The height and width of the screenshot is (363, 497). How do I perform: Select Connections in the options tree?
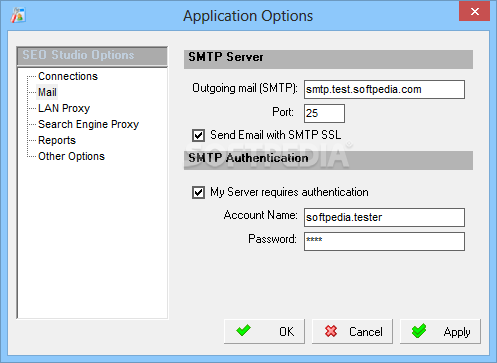pyautogui.click(x=68, y=76)
